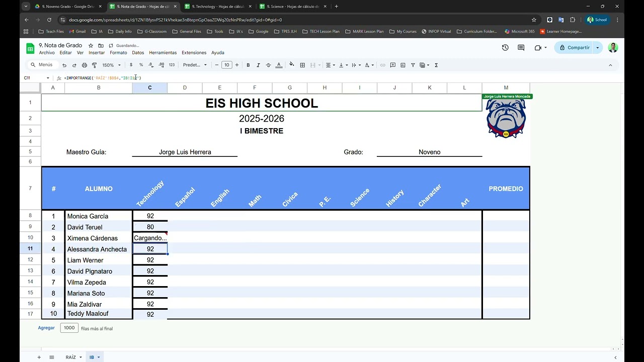Open the text color picker
This screenshot has width=644, height=362.
coord(279,65)
